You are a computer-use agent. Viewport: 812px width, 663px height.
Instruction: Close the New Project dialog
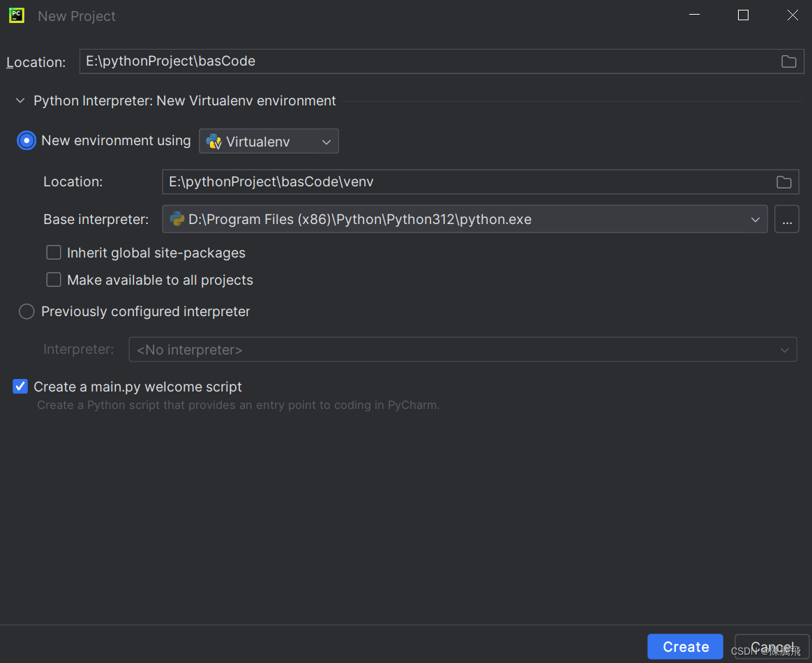(792, 15)
